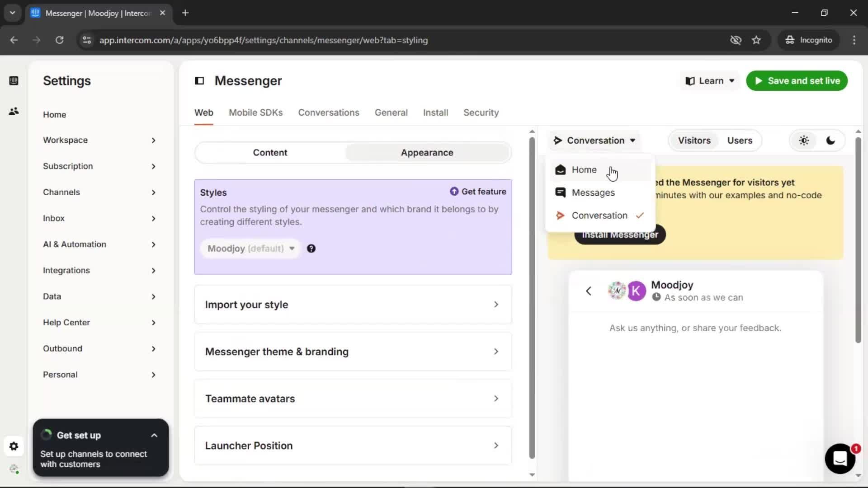The image size is (868, 488).
Task: Click the site info icon in the address bar
Action: 87,40
